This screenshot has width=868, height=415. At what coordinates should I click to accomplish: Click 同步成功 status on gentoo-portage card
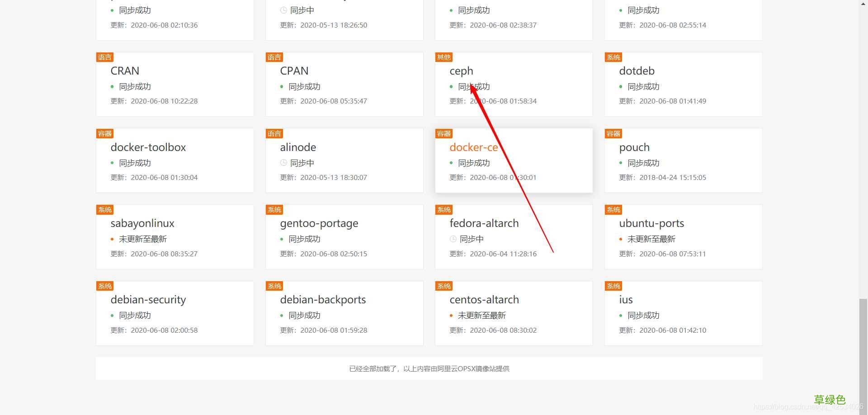click(x=304, y=239)
